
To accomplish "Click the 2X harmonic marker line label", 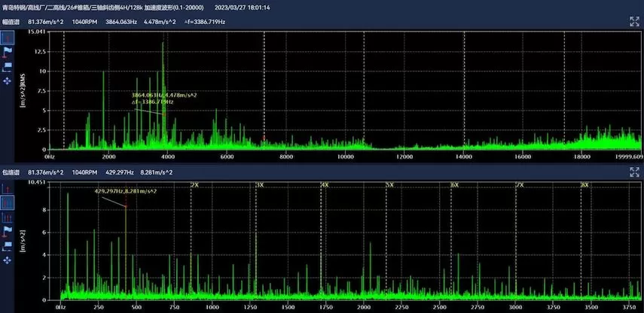I will (195, 184).
